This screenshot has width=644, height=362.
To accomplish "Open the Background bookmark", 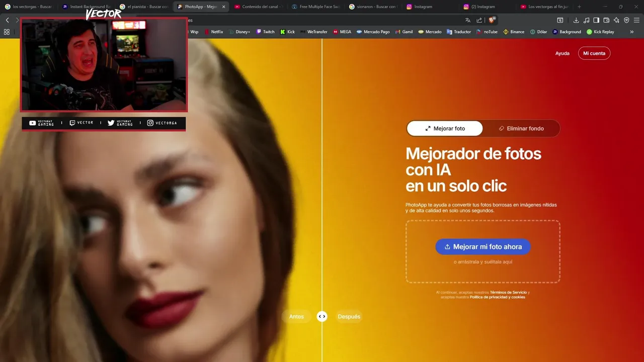I will point(567,32).
